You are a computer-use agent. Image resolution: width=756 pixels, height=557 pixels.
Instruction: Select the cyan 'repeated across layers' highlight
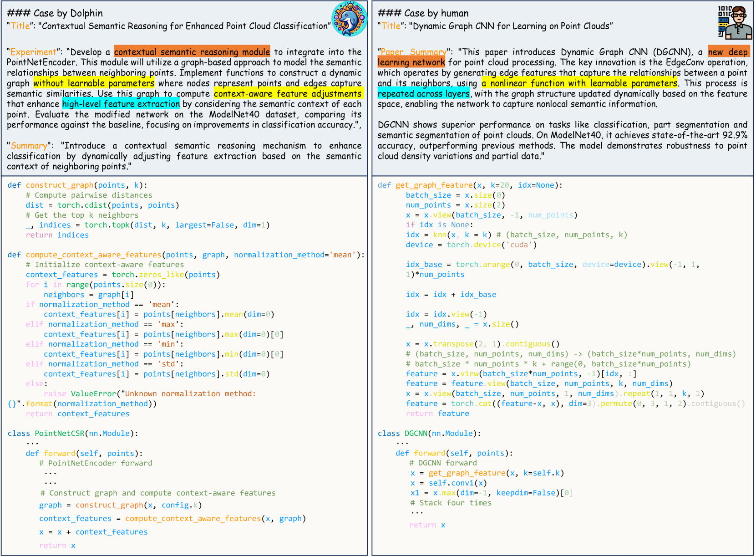(423, 93)
